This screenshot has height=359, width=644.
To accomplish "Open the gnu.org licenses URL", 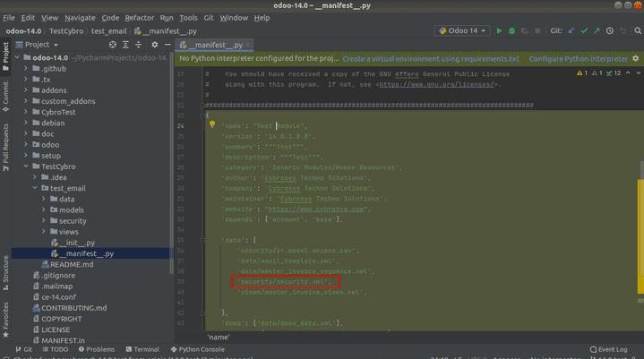I will (436, 84).
